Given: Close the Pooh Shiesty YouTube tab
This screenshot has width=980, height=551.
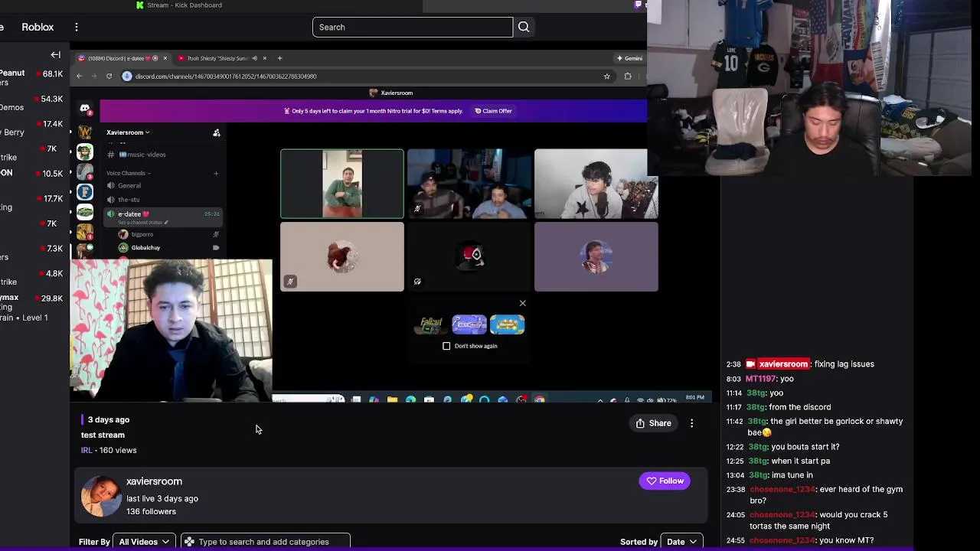Looking at the screenshot, I should pos(265,58).
